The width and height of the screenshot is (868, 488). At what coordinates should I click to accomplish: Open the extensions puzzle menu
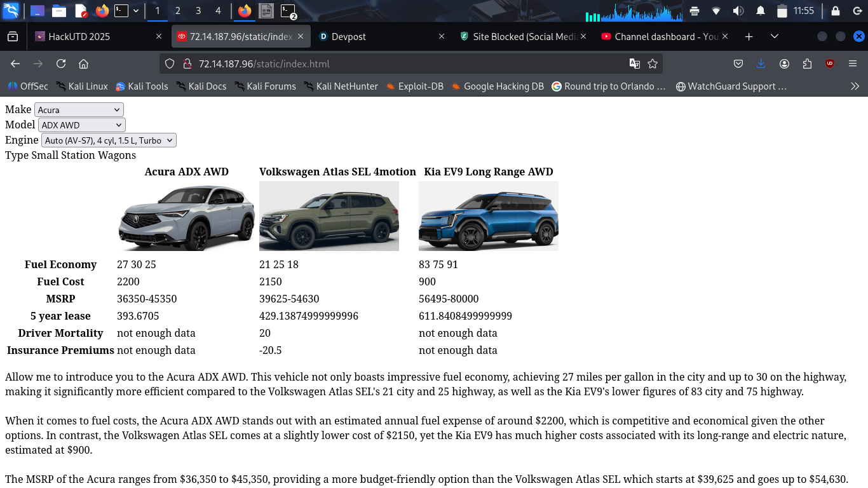pyautogui.click(x=807, y=64)
